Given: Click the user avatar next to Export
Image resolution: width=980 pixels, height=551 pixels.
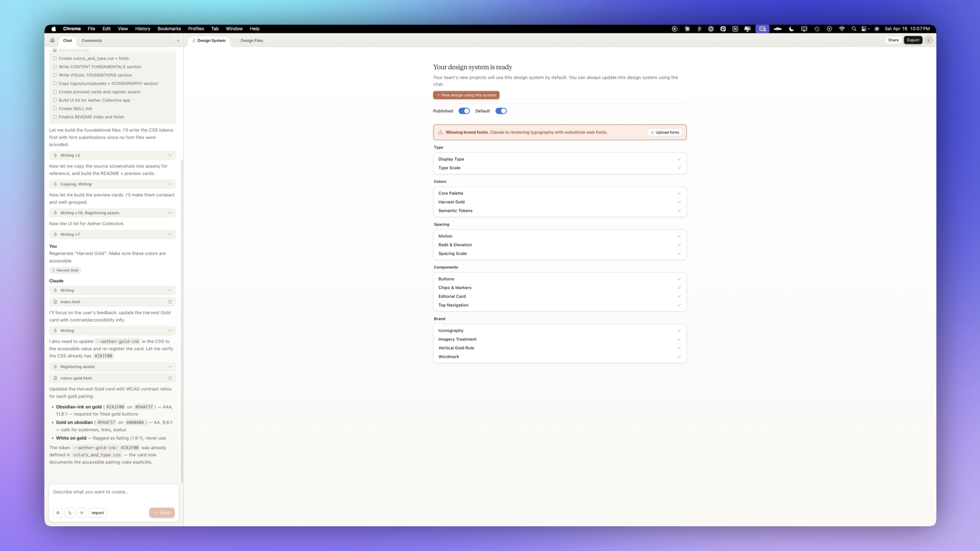Looking at the screenshot, I should [x=928, y=40].
